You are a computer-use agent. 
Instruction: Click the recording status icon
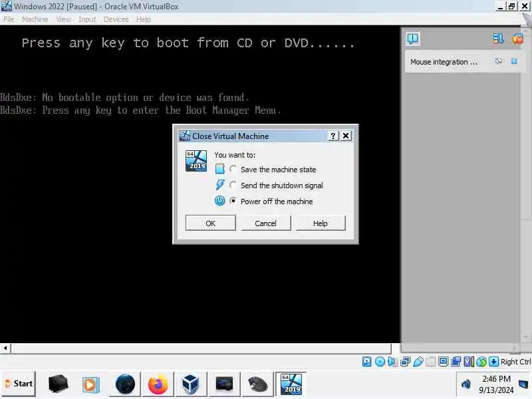(x=456, y=362)
